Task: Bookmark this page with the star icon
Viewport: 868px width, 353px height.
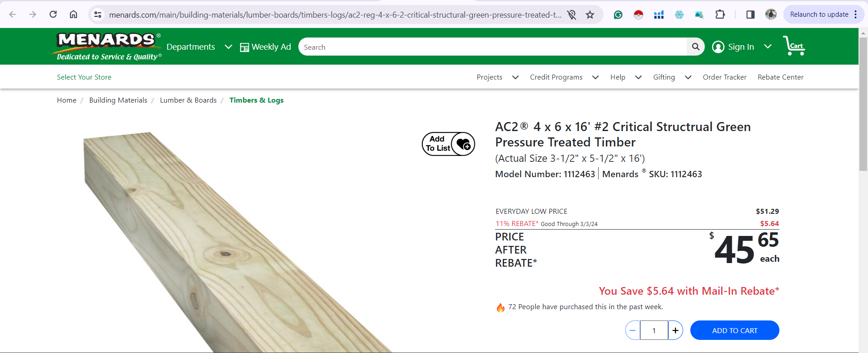Action: point(590,15)
